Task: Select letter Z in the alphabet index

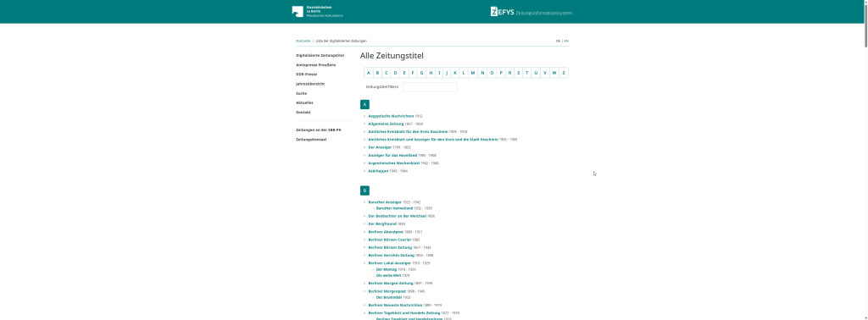Action: [564, 73]
